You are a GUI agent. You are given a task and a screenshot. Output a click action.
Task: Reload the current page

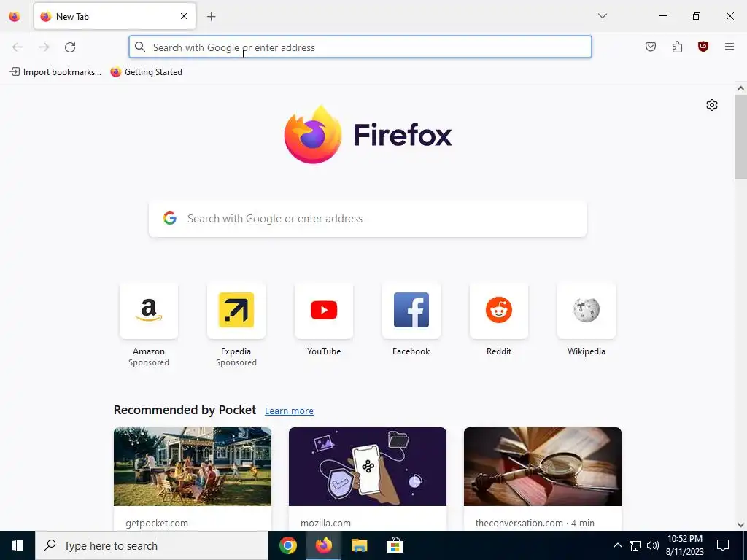70,47
